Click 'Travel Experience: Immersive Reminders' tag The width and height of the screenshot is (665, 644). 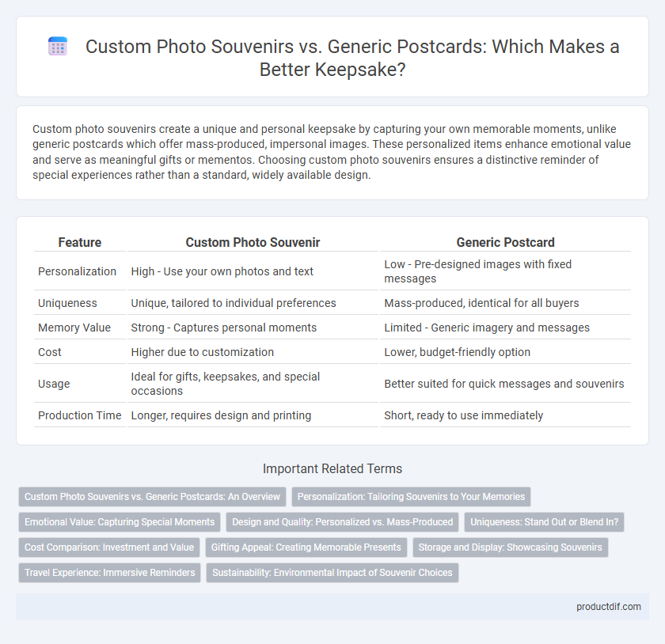pos(109,572)
